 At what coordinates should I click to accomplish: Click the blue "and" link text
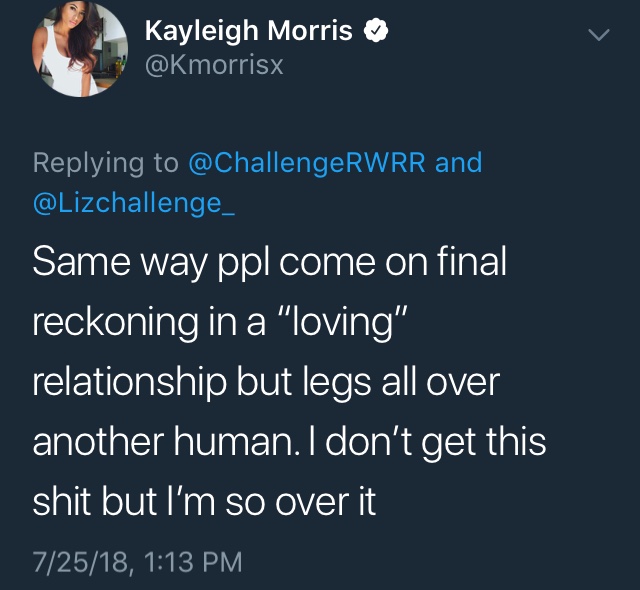tap(459, 162)
